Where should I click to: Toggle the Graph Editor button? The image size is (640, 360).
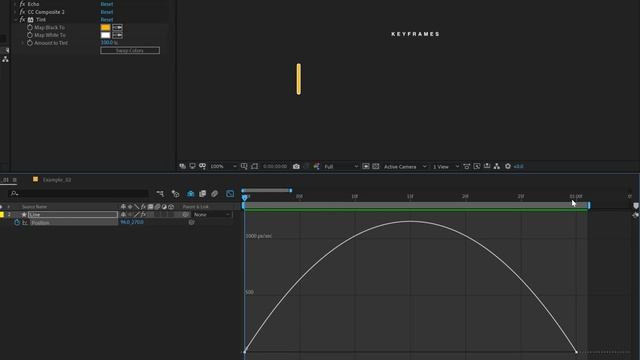(230, 193)
